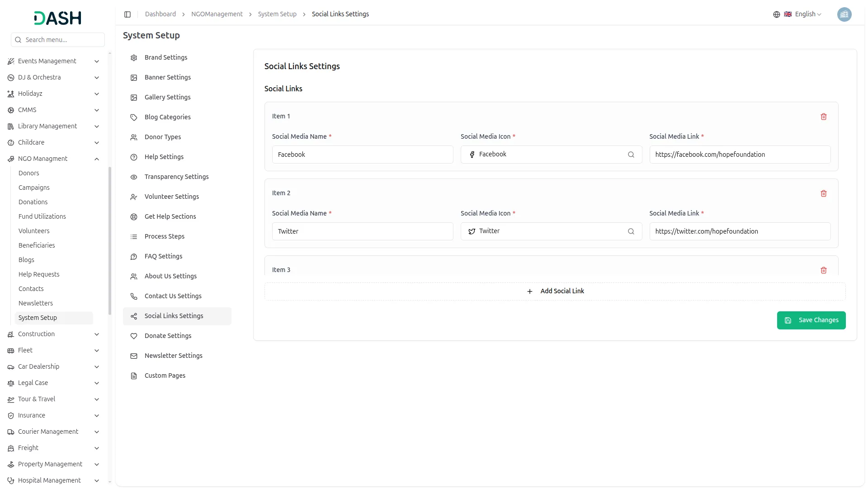Toggle the sidebar panel icon beside the breadcrumb

point(127,14)
